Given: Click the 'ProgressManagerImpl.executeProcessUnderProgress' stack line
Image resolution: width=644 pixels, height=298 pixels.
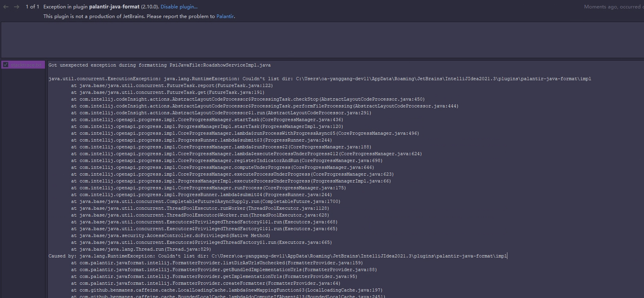Looking at the screenshot, I should 231,181.
